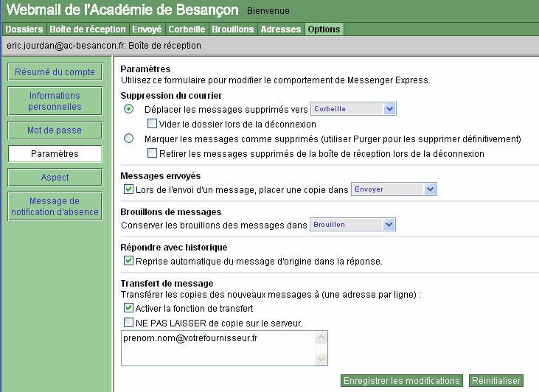Open the Dossiers tab
Screen dimensions: 539x392
coord(24,29)
